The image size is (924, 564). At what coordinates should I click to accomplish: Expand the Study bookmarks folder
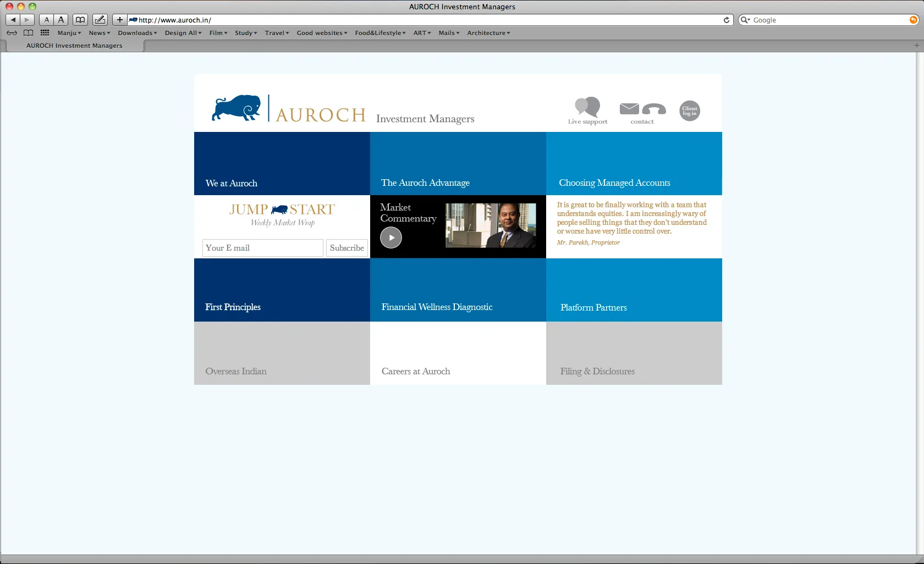[x=246, y=33]
